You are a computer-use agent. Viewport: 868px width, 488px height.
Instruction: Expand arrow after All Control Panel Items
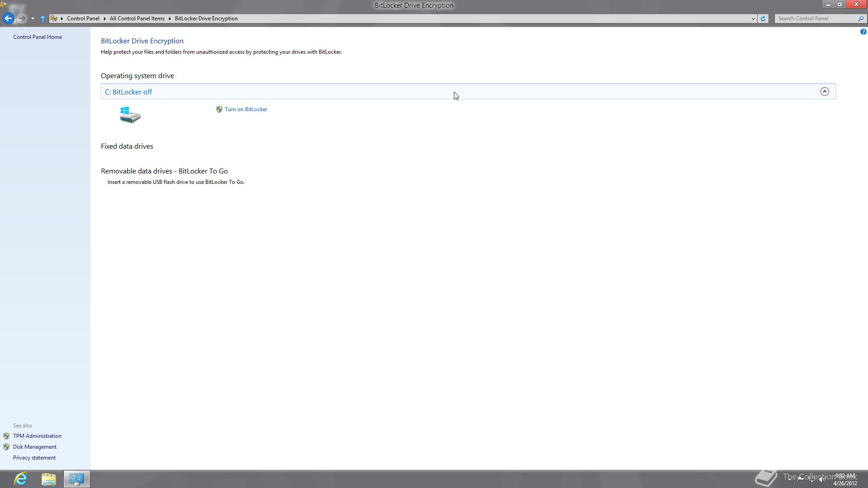170,19
